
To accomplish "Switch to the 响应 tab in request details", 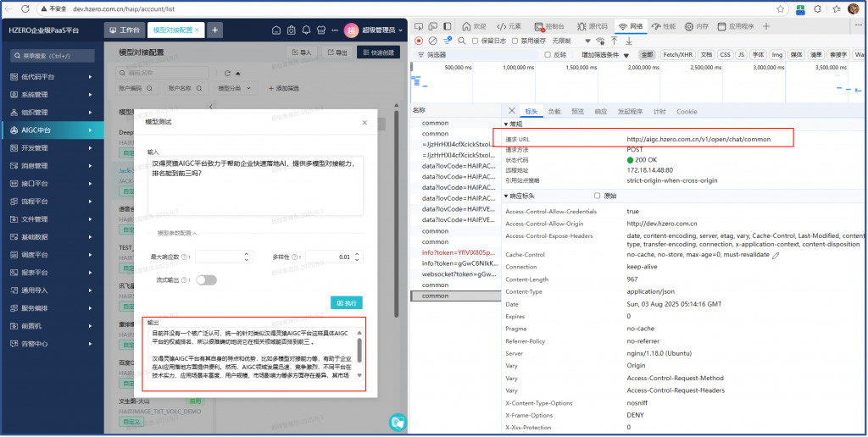I will tap(600, 111).
